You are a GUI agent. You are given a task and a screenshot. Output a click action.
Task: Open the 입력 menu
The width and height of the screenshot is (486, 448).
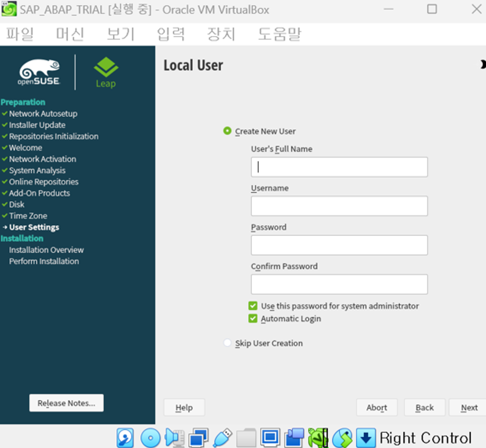(171, 34)
